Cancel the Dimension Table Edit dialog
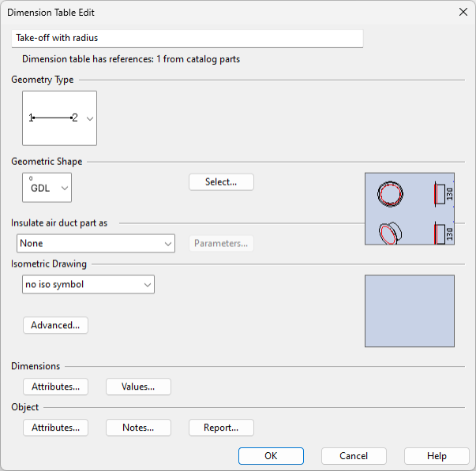Image resolution: width=476 pixels, height=471 pixels. [354, 456]
